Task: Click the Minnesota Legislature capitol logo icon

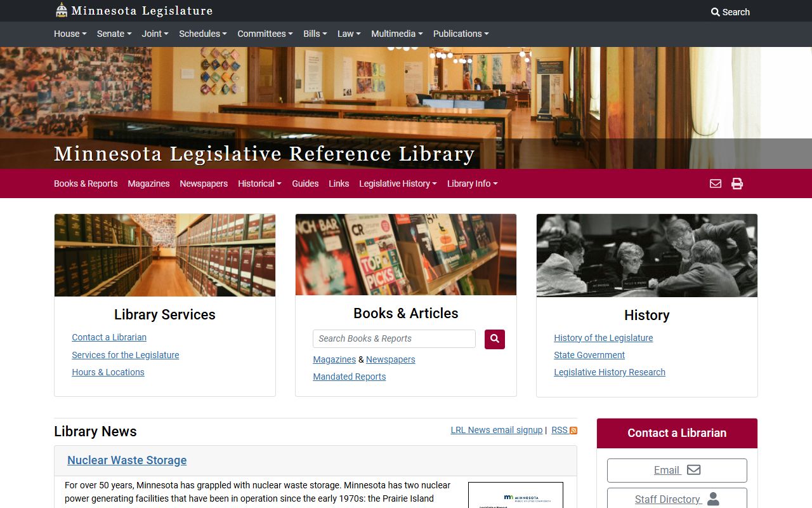Action: click(x=62, y=10)
